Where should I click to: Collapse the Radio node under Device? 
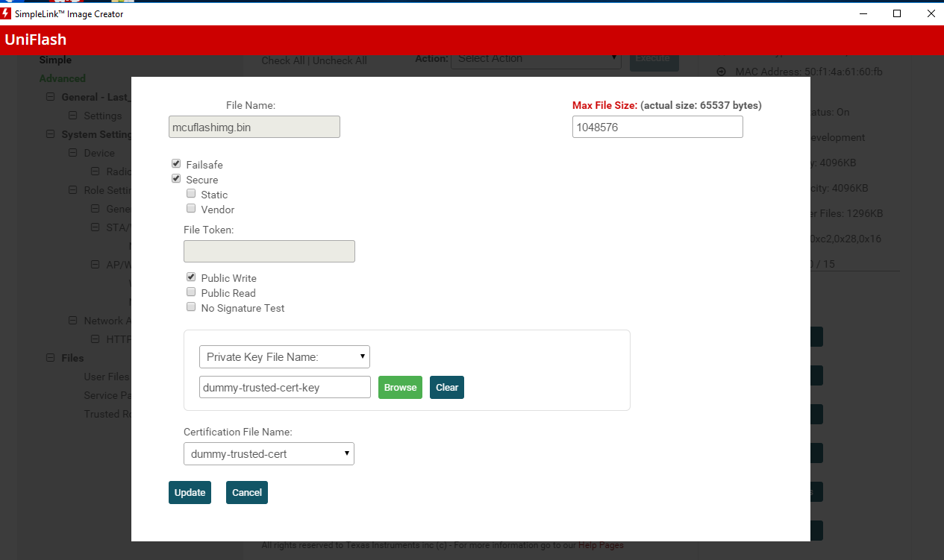click(95, 172)
